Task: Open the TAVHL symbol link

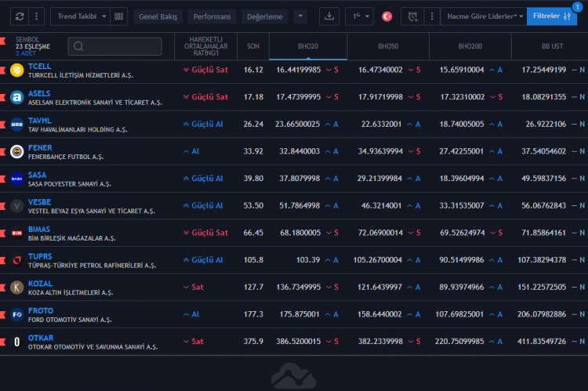Action: (x=40, y=121)
